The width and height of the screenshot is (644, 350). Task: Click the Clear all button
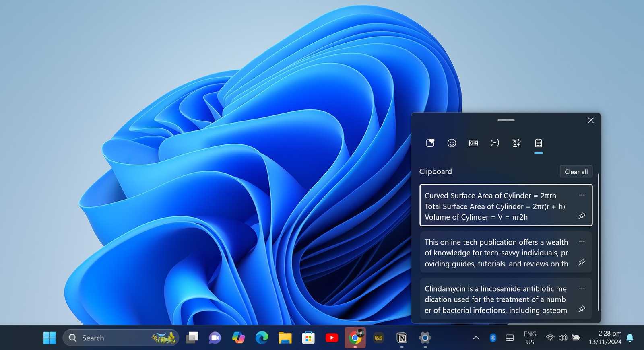(x=576, y=172)
